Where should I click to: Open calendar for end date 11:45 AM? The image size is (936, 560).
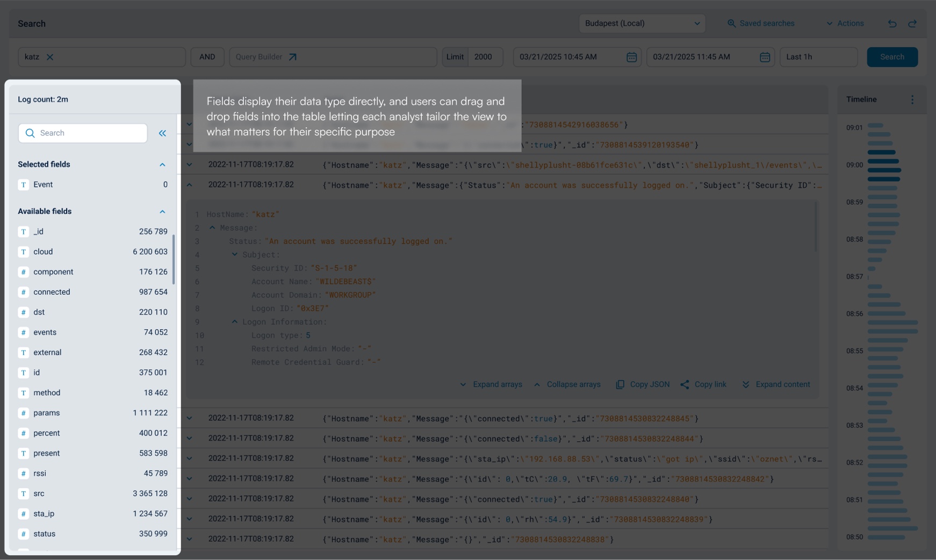coord(765,57)
